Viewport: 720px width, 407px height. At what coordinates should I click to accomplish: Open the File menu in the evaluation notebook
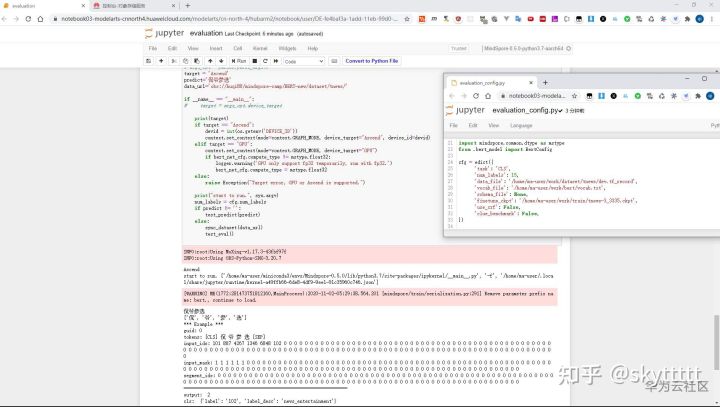tap(153, 48)
